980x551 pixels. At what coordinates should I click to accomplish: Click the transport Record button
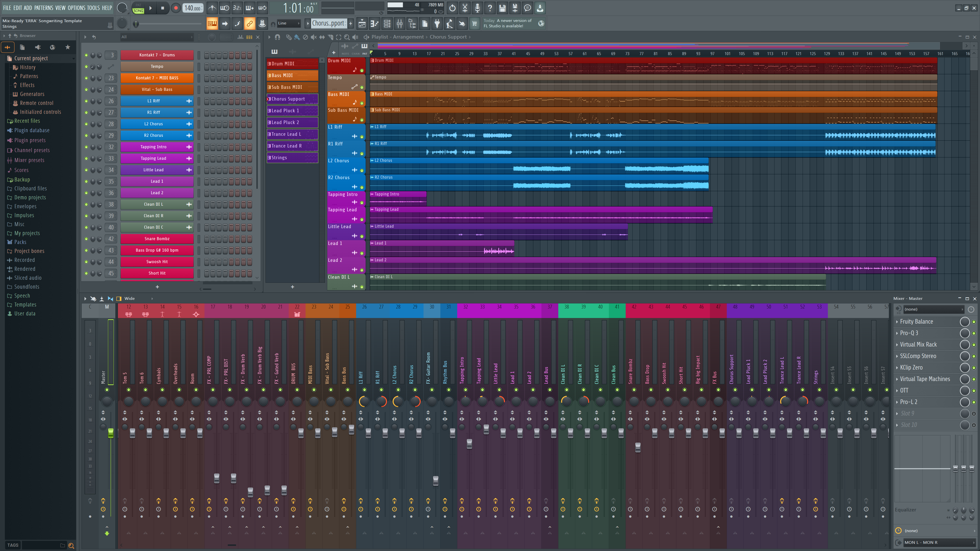(175, 8)
